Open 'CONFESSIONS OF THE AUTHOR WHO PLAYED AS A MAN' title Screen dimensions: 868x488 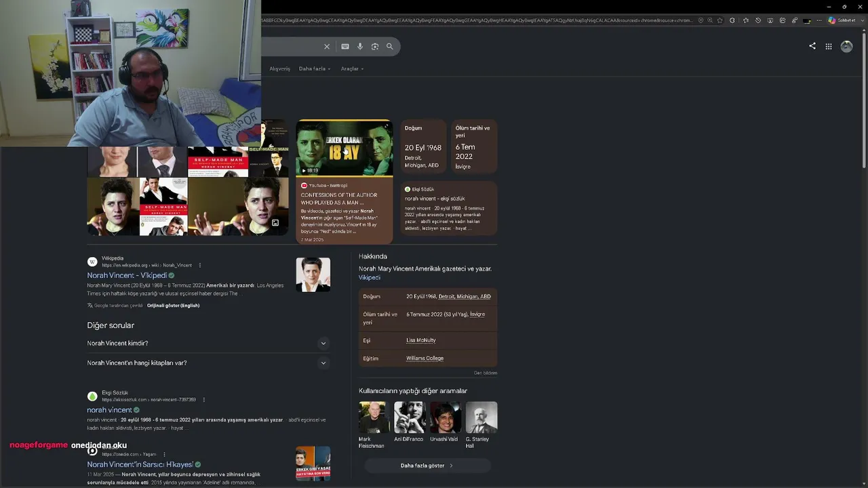(x=339, y=199)
